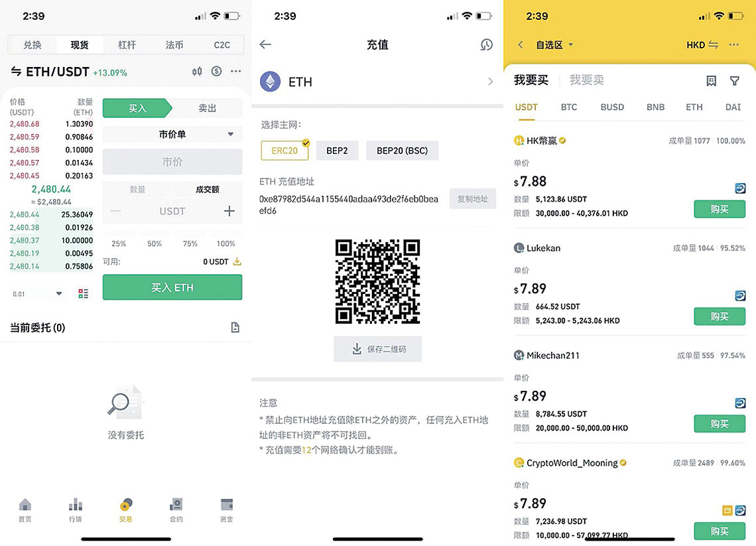Select the BEP20 (BSC) network
Screen dimensions: 756x546
[402, 151]
